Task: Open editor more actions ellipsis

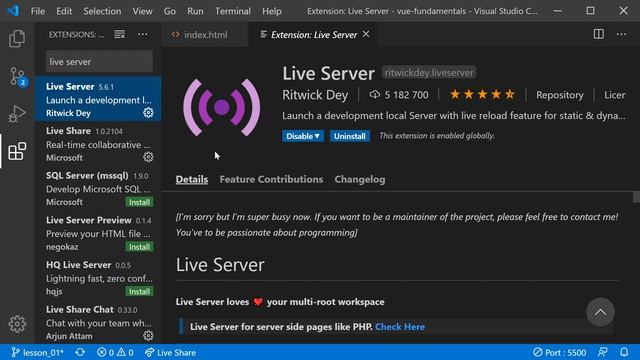Action: (621, 34)
